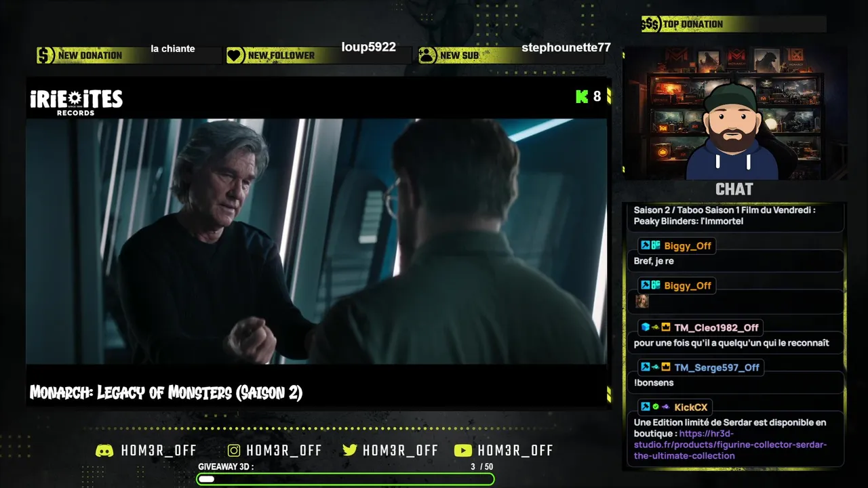Click the New Donation dollar icon

(45, 56)
